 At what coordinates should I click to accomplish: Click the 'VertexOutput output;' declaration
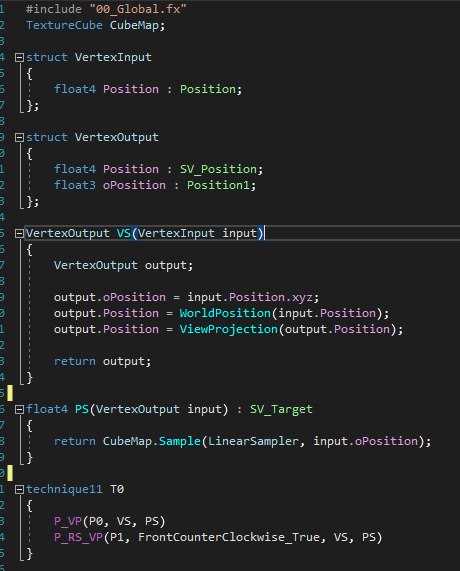pyautogui.click(x=123, y=265)
